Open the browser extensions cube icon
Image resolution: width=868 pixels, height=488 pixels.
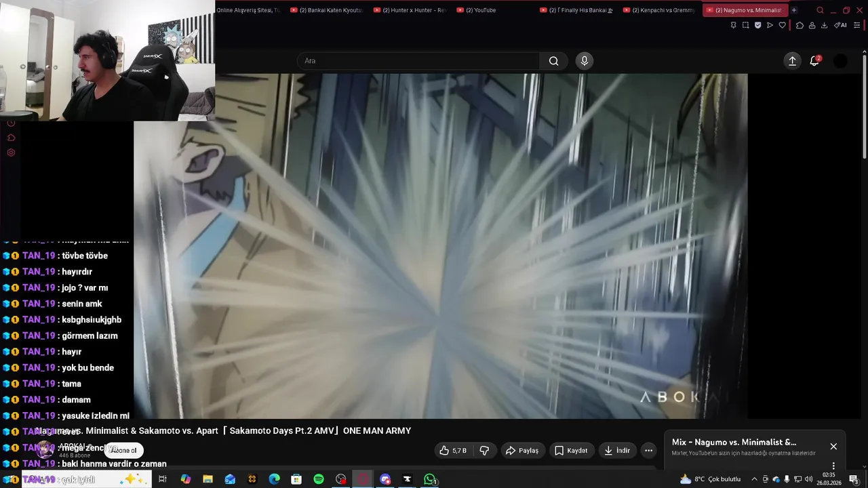pos(800,25)
